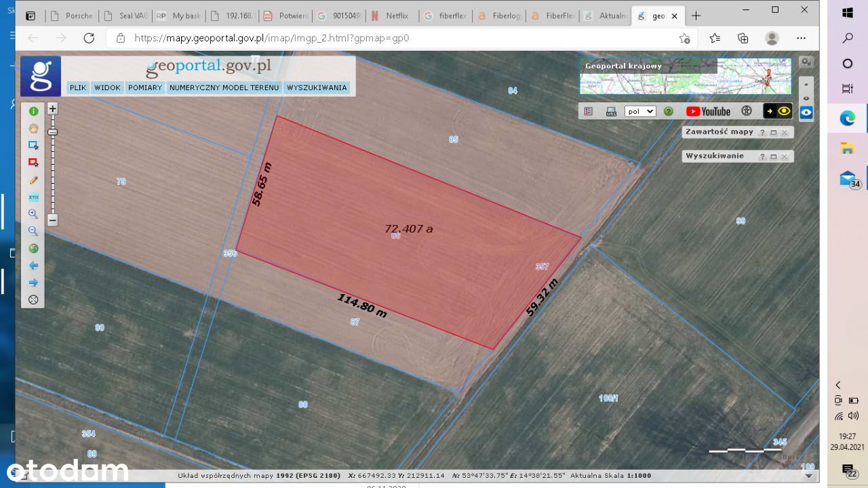Viewport: 868px width, 488px height.
Task: Select the green info identify tool
Action: [x=33, y=111]
